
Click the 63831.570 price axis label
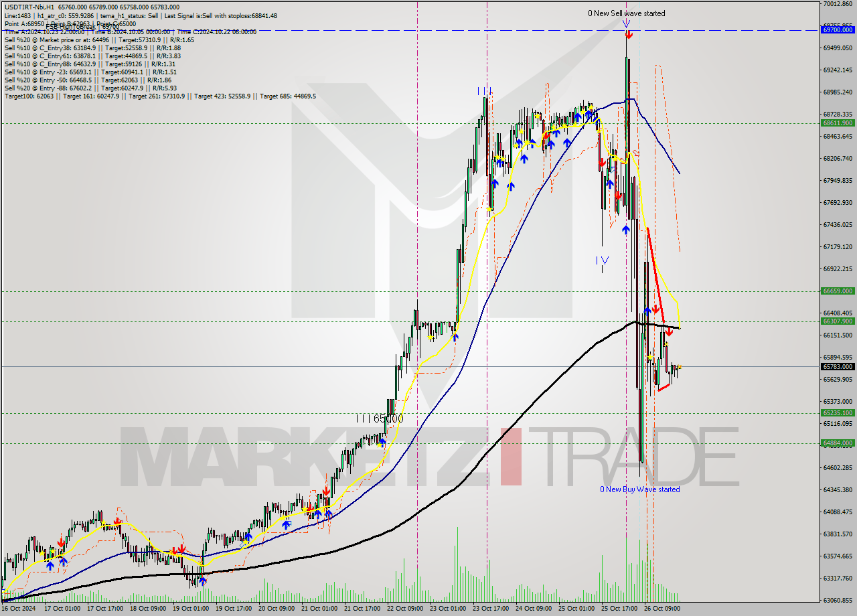point(838,534)
